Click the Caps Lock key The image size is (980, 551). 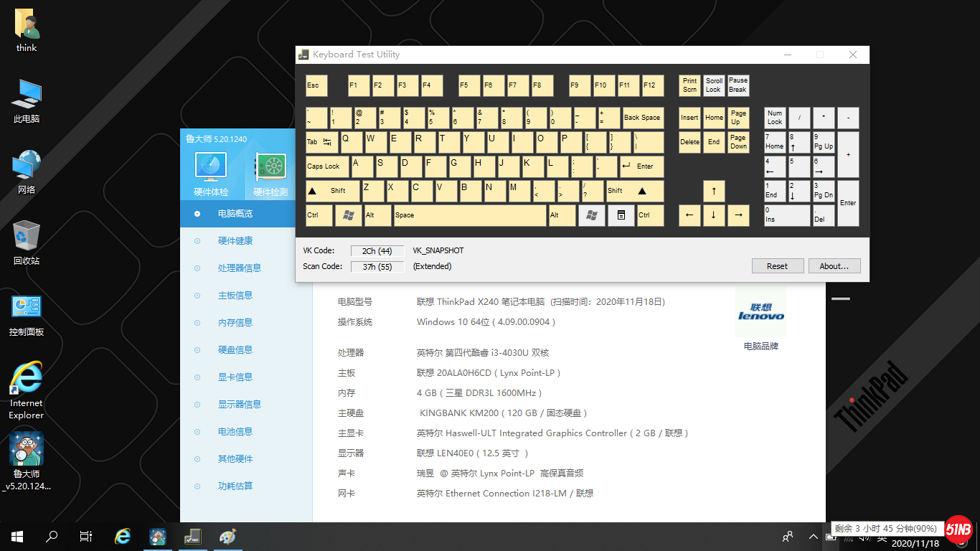[327, 166]
